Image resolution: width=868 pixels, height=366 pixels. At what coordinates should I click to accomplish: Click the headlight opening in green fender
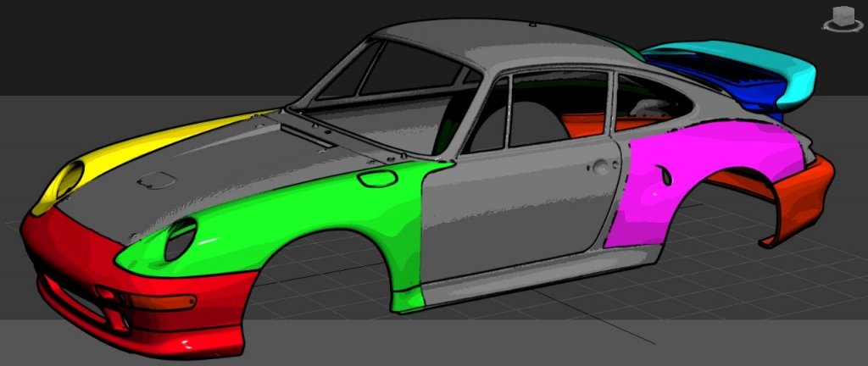point(180,238)
